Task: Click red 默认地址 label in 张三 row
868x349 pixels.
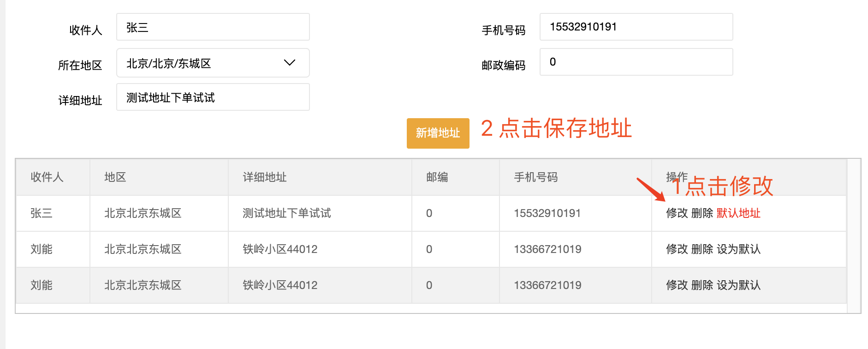Action: pos(738,213)
